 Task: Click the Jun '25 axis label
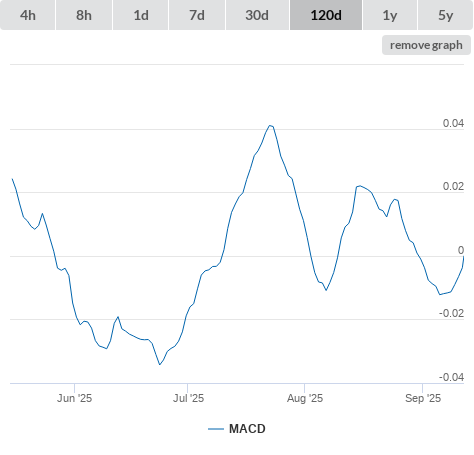74,398
